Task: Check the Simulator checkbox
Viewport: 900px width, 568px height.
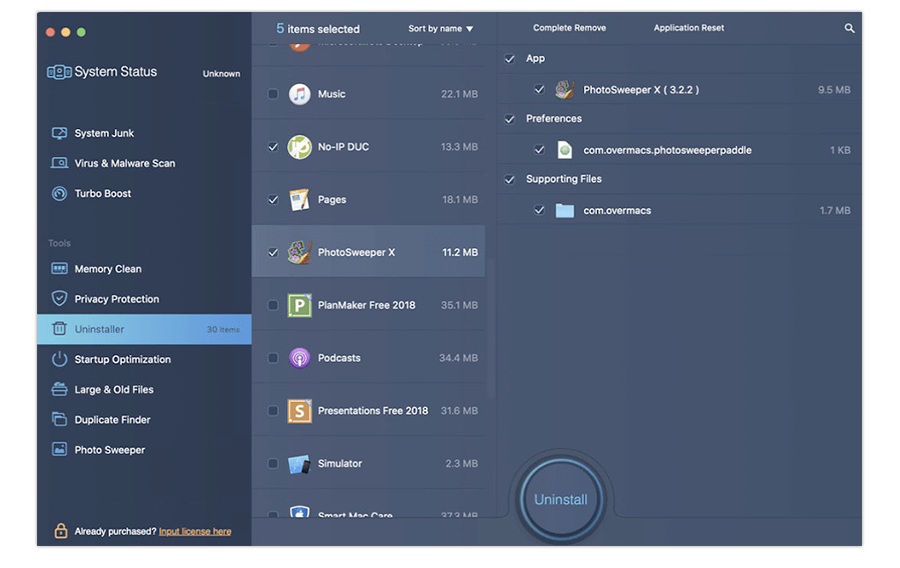Action: 273,464
